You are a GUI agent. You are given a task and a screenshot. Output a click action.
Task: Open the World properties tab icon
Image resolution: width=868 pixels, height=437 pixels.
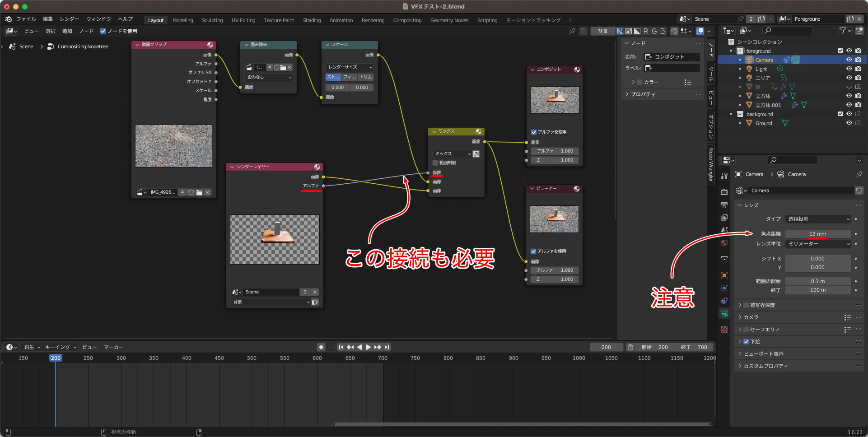pos(724,243)
